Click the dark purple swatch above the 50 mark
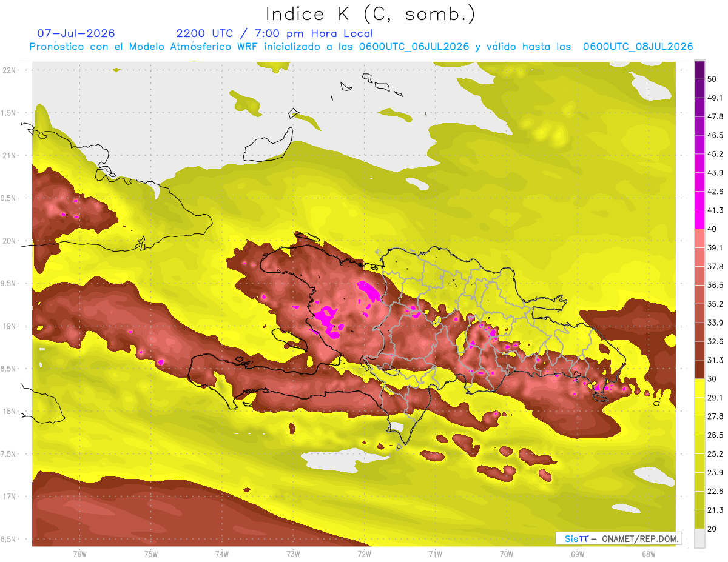The image size is (728, 562). (699, 70)
